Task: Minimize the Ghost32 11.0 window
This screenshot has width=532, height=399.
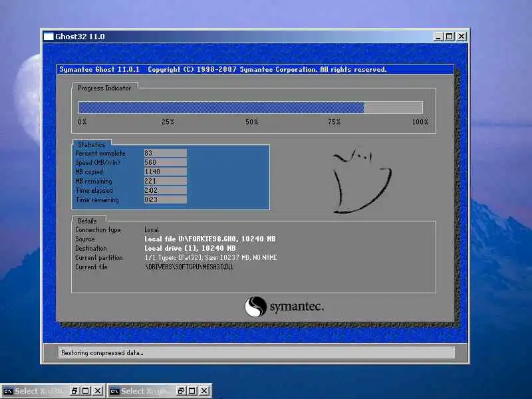Action: pyautogui.click(x=438, y=37)
